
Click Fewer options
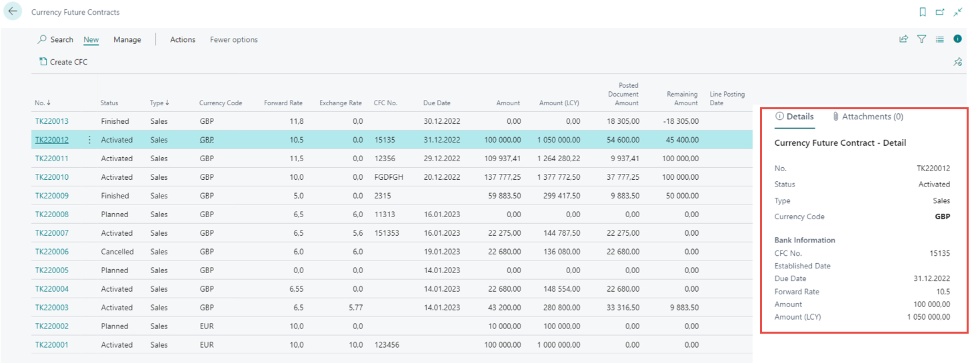point(233,40)
